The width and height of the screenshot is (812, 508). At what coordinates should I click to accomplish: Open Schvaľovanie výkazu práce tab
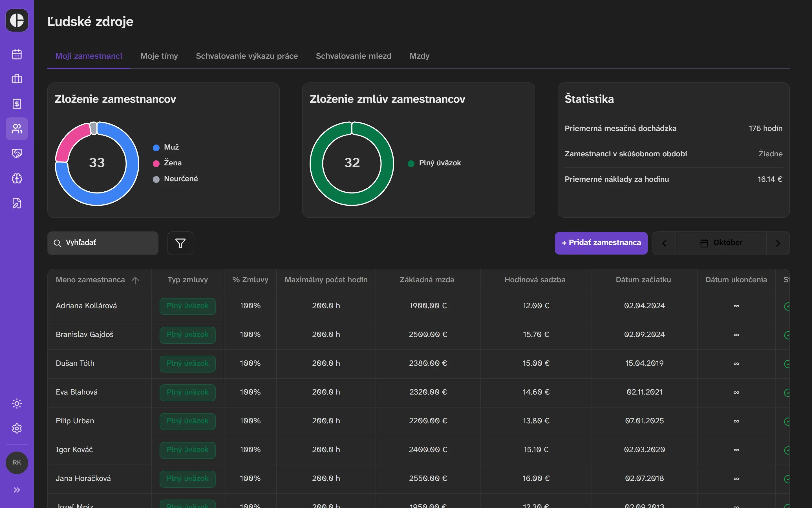click(x=247, y=56)
